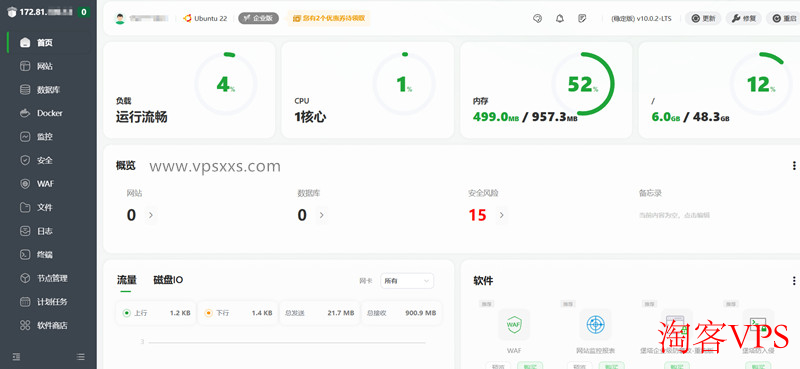
Task: Click the 总接收 total received 900.9 MB
Action: (x=401, y=313)
